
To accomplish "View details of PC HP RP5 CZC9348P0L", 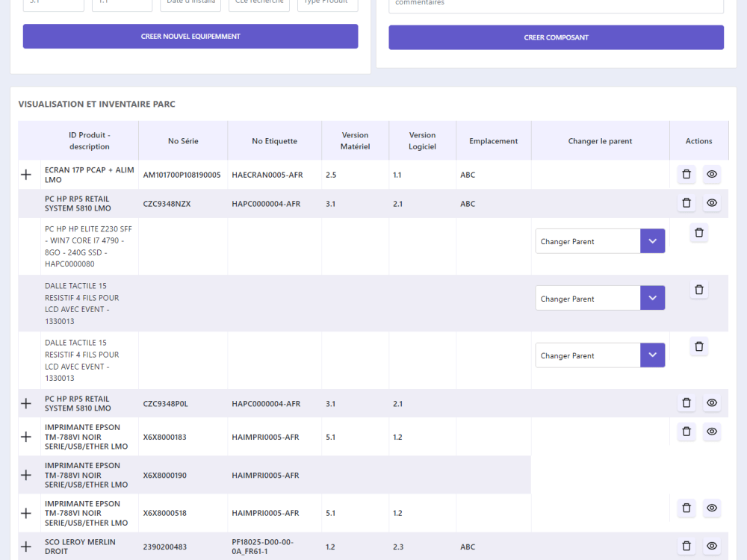I will point(711,402).
